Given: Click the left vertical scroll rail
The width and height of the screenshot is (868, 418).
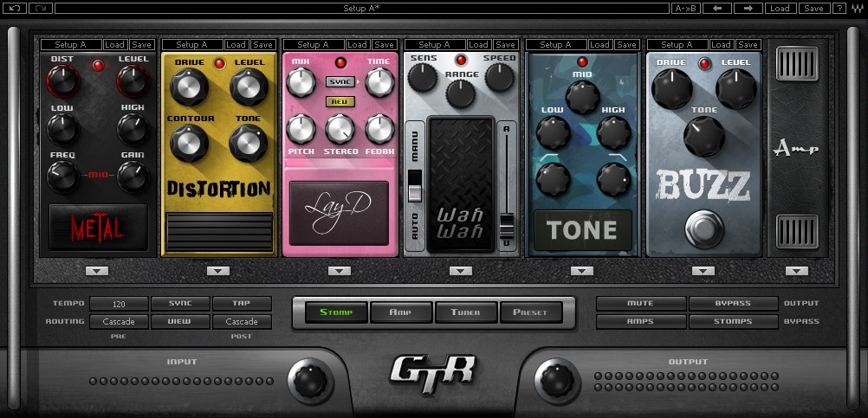Looking at the screenshot, I should point(14,218).
